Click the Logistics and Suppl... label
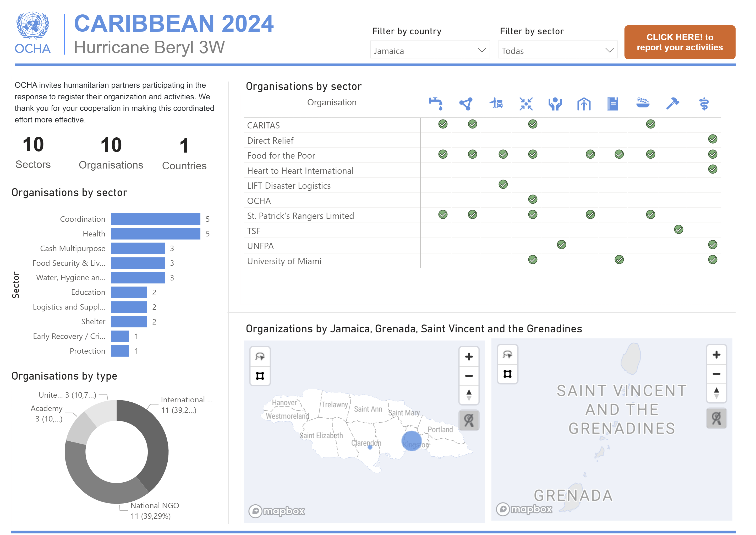Image resolution: width=756 pixels, height=535 pixels. pyautogui.click(x=69, y=307)
